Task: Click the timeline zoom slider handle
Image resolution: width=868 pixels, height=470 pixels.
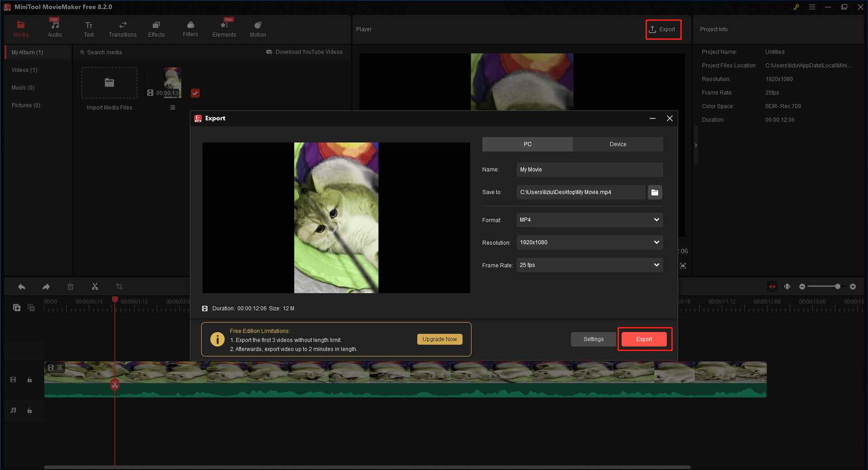Action: click(x=838, y=286)
